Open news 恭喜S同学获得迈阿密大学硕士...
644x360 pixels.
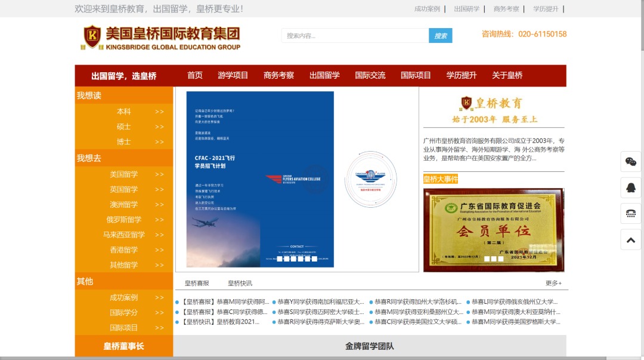(321, 312)
